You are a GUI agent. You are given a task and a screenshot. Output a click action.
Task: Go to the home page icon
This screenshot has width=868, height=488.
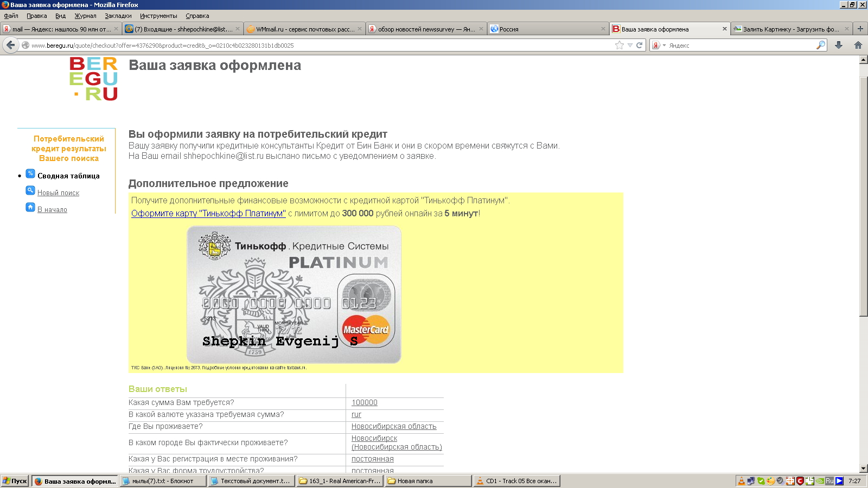tap(858, 46)
